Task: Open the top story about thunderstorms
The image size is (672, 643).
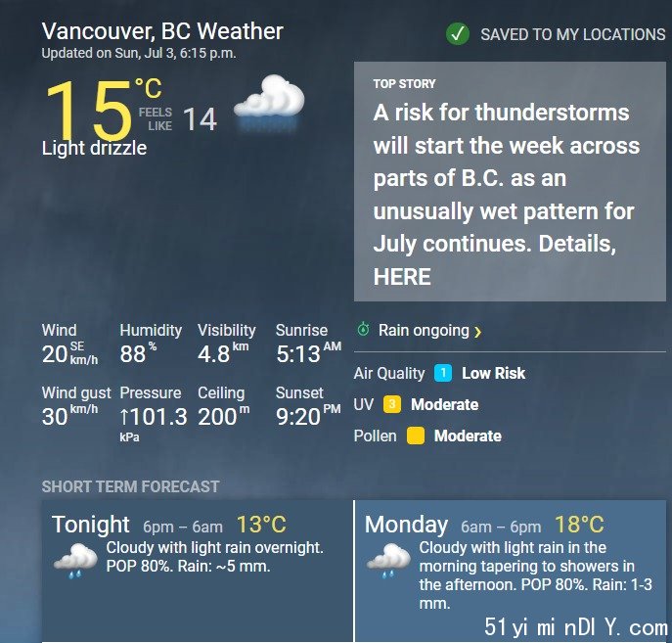Action: pos(510,182)
